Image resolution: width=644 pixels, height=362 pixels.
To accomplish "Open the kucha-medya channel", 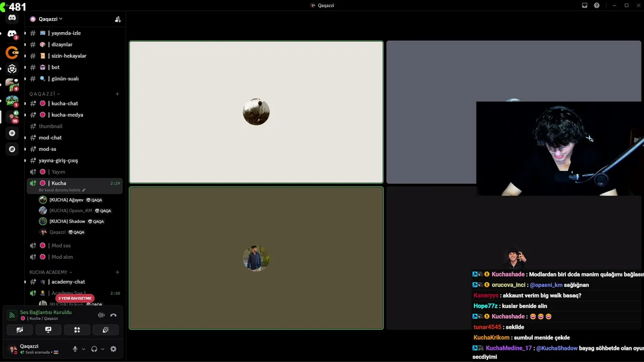I will coord(74,115).
